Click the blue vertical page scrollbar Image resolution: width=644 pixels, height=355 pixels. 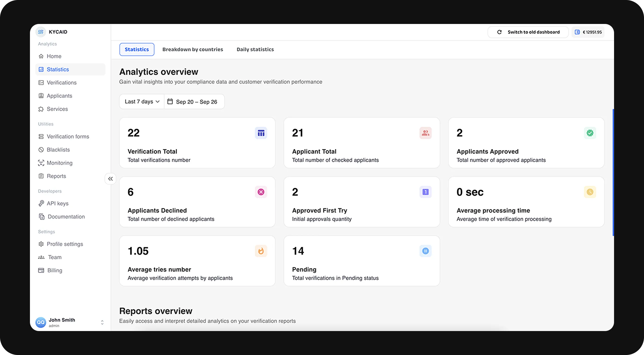pyautogui.click(x=613, y=173)
